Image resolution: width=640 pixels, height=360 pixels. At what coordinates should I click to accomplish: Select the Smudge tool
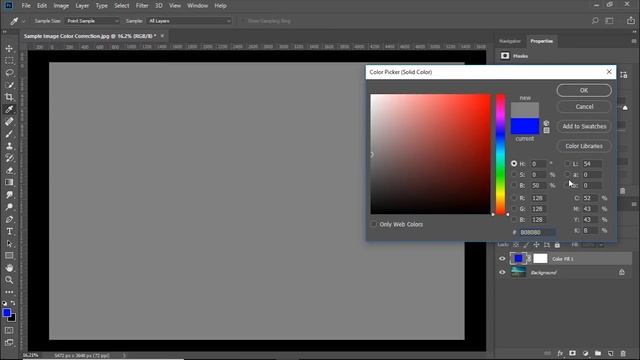pyautogui.click(x=9, y=195)
